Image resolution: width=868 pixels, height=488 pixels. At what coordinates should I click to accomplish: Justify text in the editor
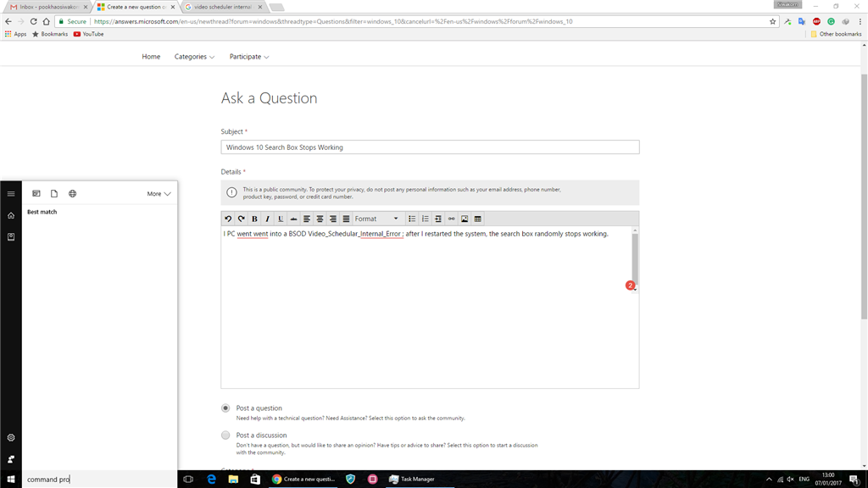[x=346, y=219]
